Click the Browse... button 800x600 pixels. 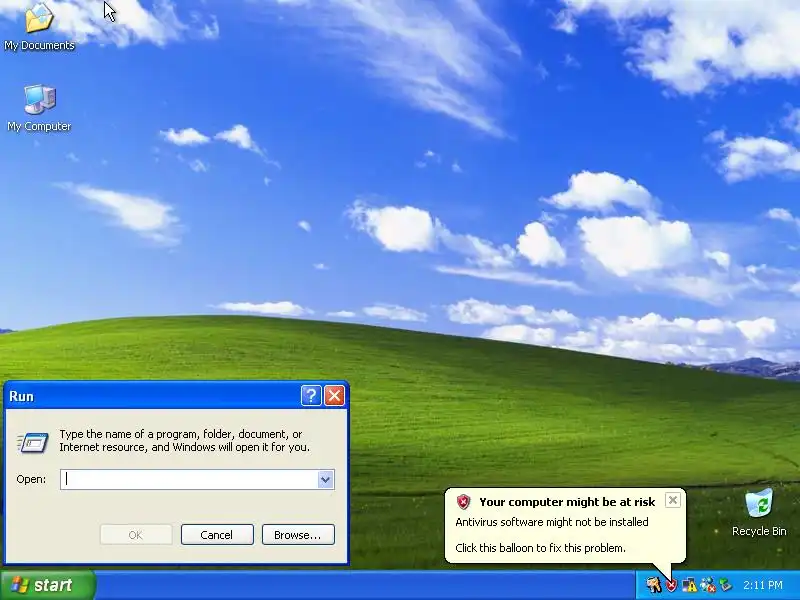pos(298,535)
